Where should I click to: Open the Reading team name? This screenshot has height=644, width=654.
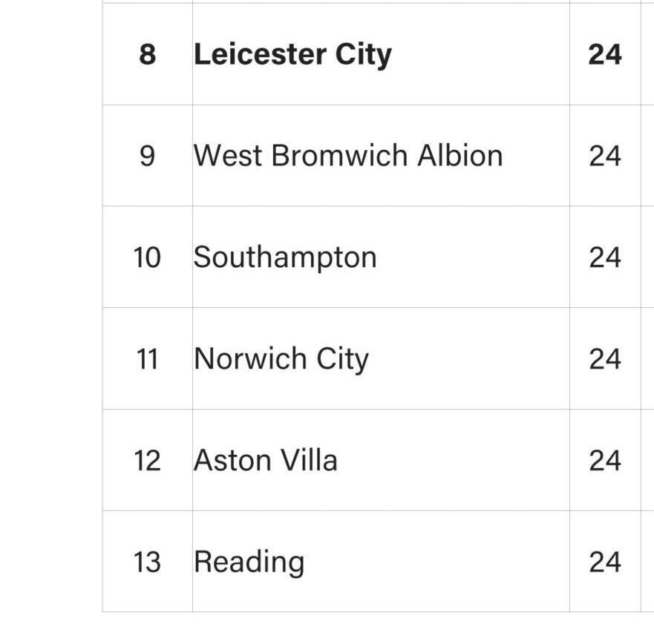click(249, 562)
